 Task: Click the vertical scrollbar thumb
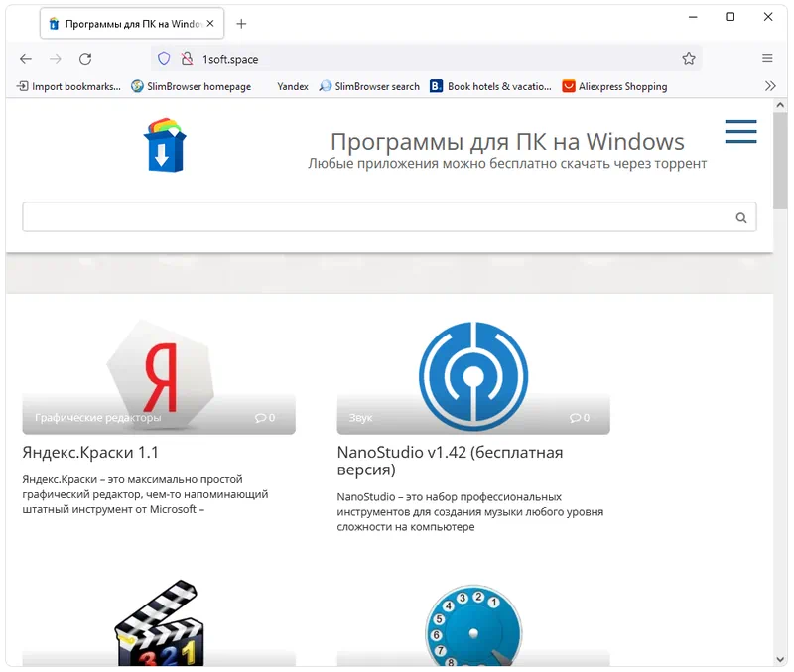780,161
